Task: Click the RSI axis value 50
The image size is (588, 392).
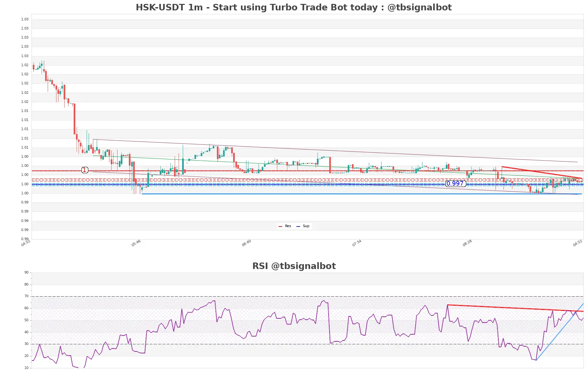Action: (26, 320)
